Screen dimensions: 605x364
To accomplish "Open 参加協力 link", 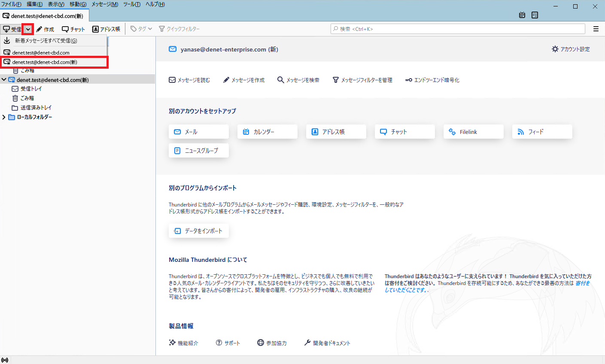I will pyautogui.click(x=272, y=343).
